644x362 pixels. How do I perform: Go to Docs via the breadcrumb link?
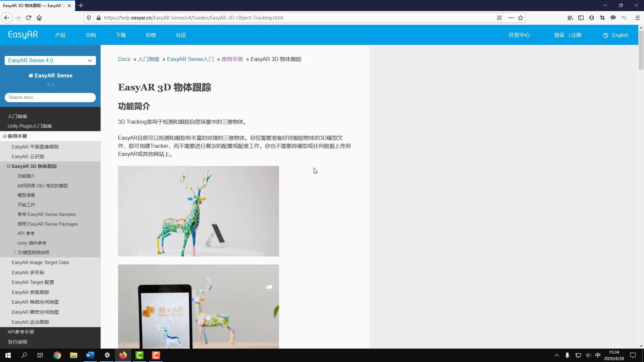(124, 59)
